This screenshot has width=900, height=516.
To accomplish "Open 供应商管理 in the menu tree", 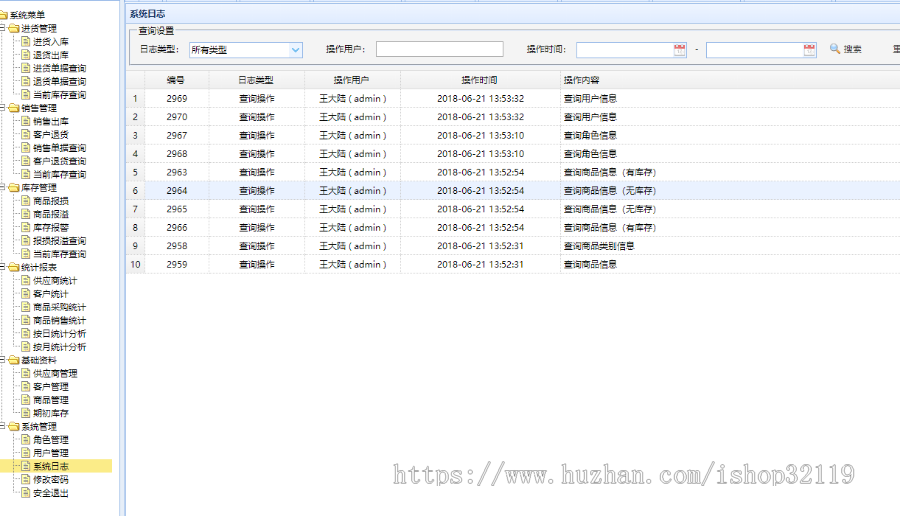I will click(x=55, y=374).
